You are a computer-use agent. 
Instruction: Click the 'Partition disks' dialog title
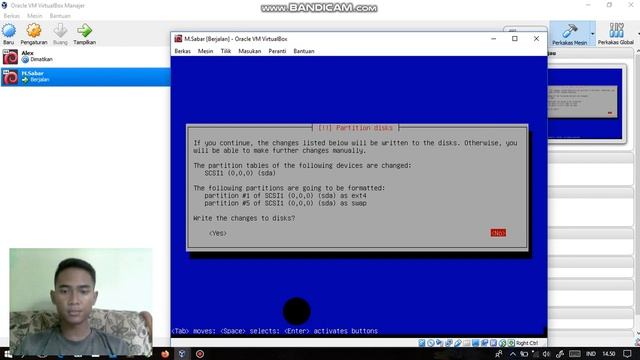tap(356, 128)
